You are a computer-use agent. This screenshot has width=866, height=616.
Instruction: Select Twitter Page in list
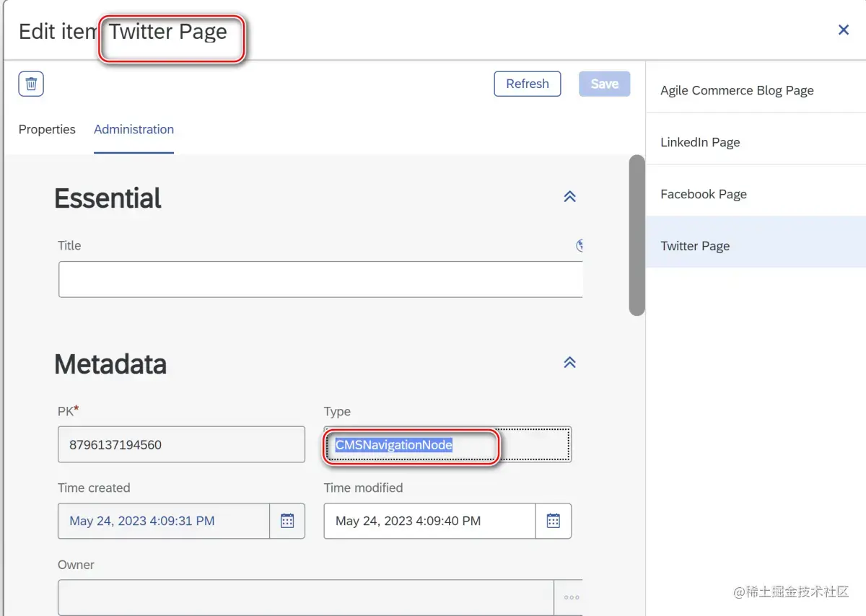click(x=756, y=246)
